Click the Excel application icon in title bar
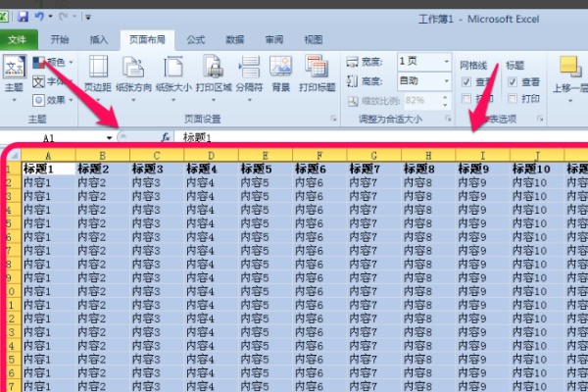Image resolution: width=588 pixels, height=392 pixels. tap(4, 17)
